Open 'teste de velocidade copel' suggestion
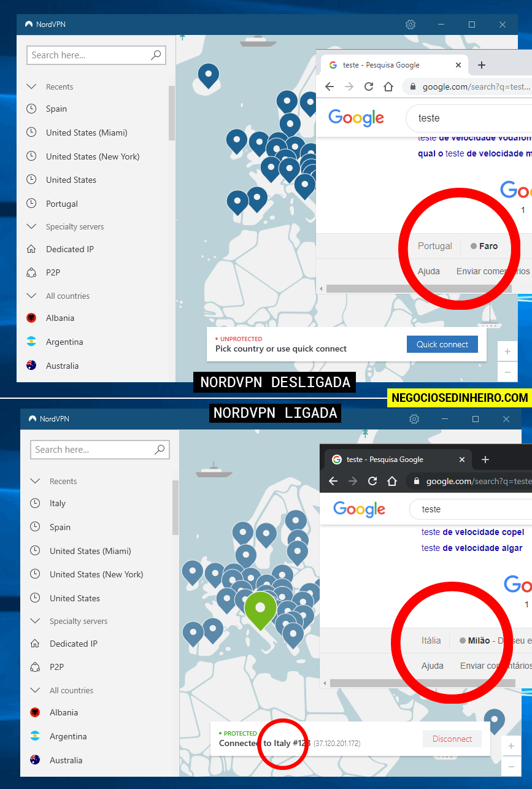The height and width of the screenshot is (789, 532). (x=472, y=532)
